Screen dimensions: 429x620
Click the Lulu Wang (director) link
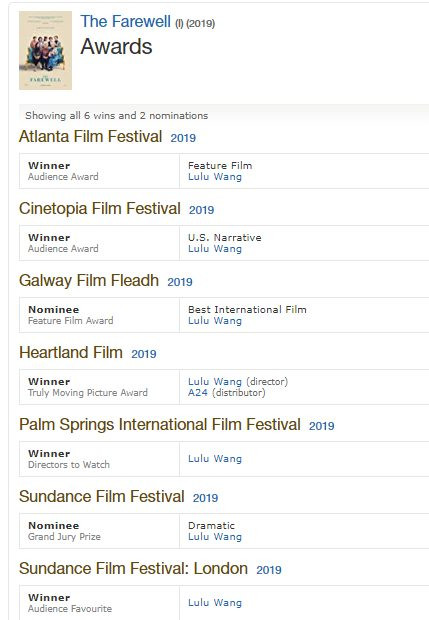[x=215, y=382]
